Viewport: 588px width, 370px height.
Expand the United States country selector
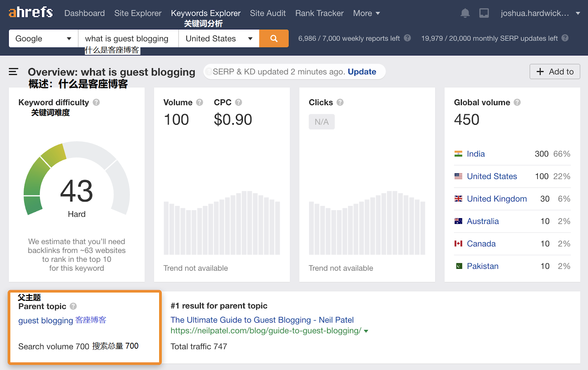coord(219,39)
